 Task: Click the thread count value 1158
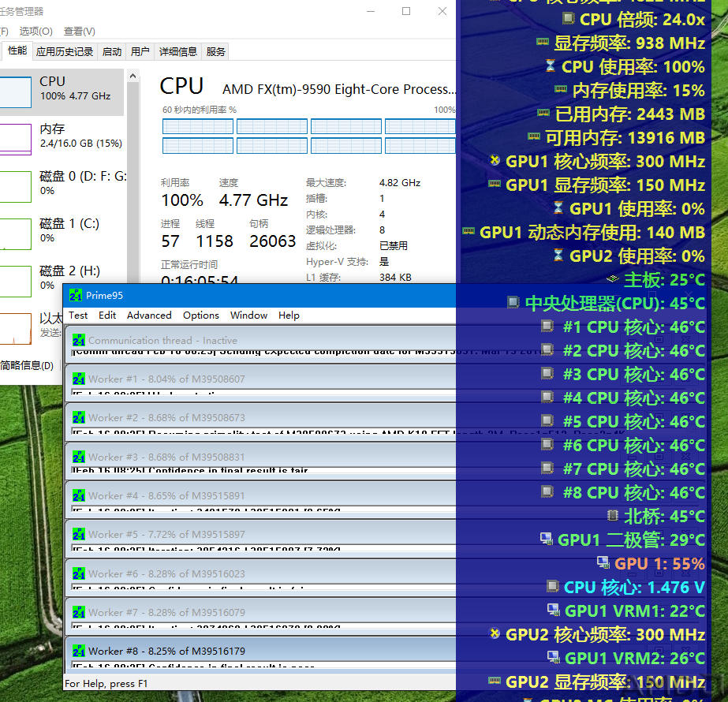214,241
